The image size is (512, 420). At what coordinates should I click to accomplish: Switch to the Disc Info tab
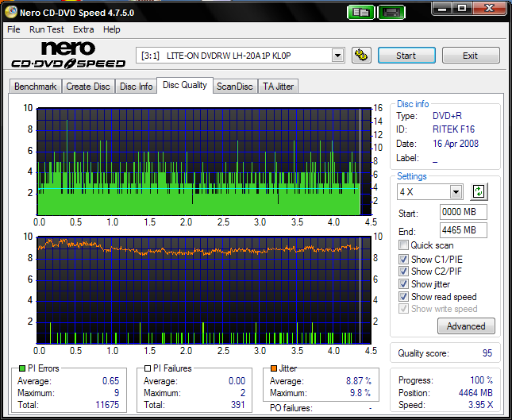(137, 87)
